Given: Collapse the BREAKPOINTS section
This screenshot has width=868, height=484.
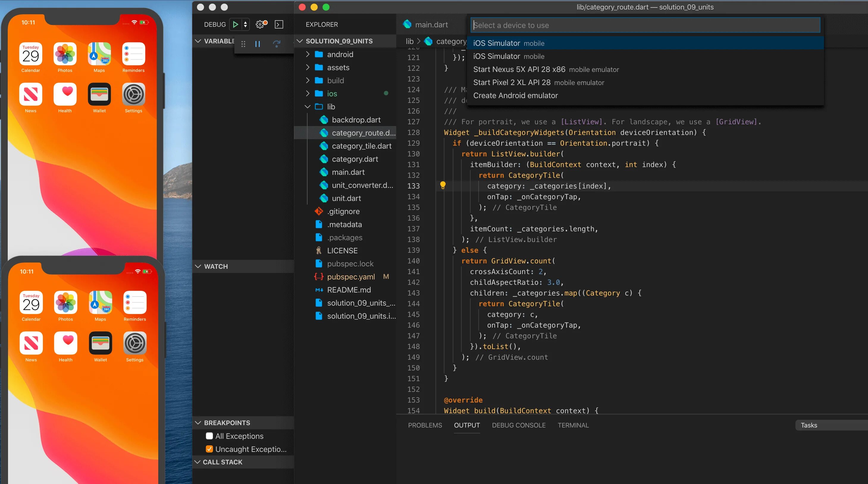Looking at the screenshot, I should [x=198, y=423].
